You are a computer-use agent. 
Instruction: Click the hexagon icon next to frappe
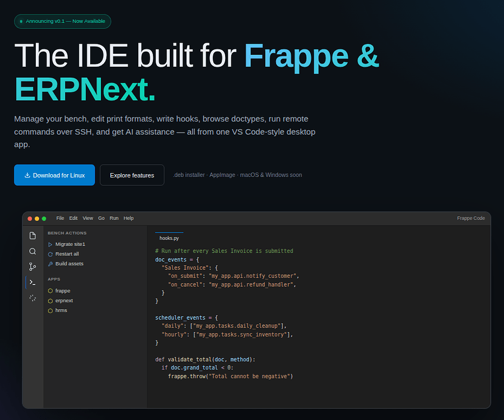click(x=50, y=291)
